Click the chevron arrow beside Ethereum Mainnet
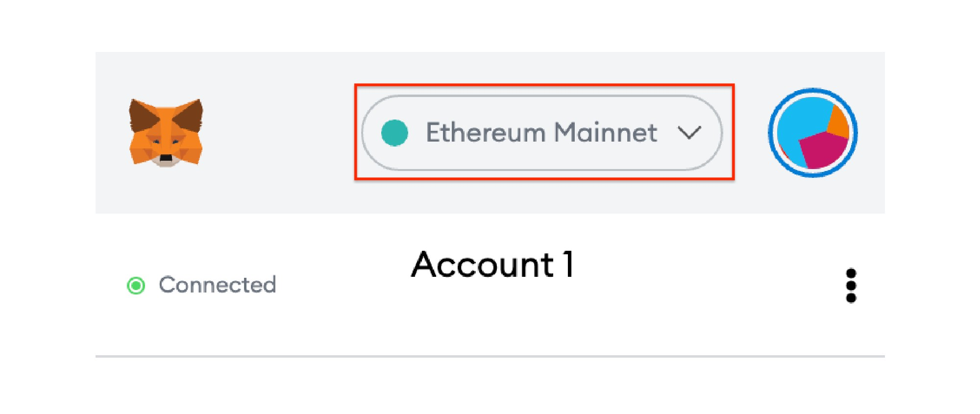The height and width of the screenshot is (414, 980). 689,133
